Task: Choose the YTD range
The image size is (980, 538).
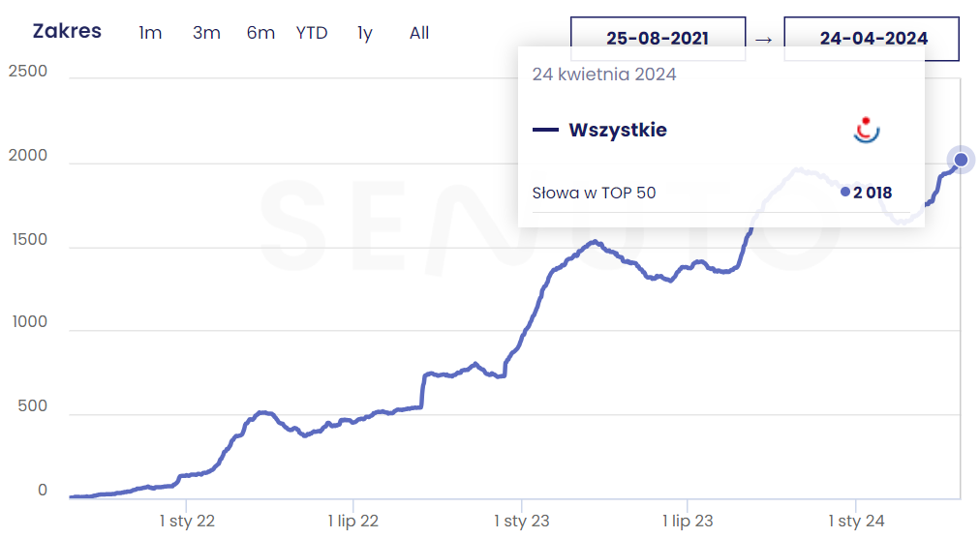Action: tap(312, 33)
